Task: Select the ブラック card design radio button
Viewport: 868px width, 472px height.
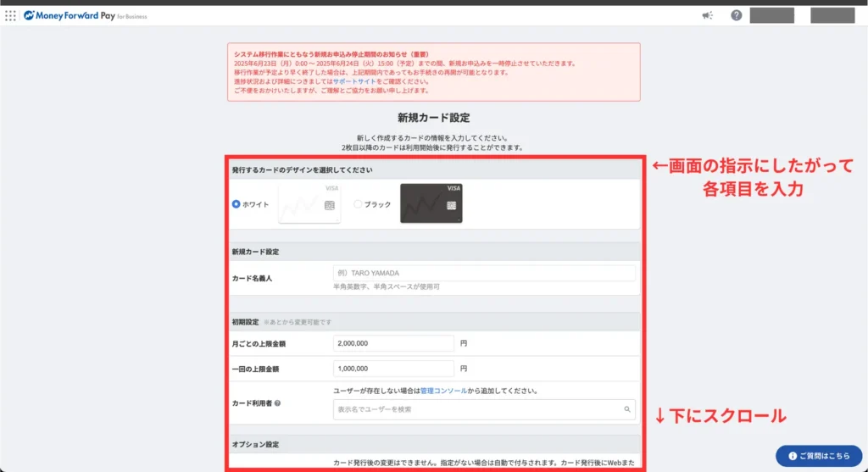Action: [x=358, y=204]
